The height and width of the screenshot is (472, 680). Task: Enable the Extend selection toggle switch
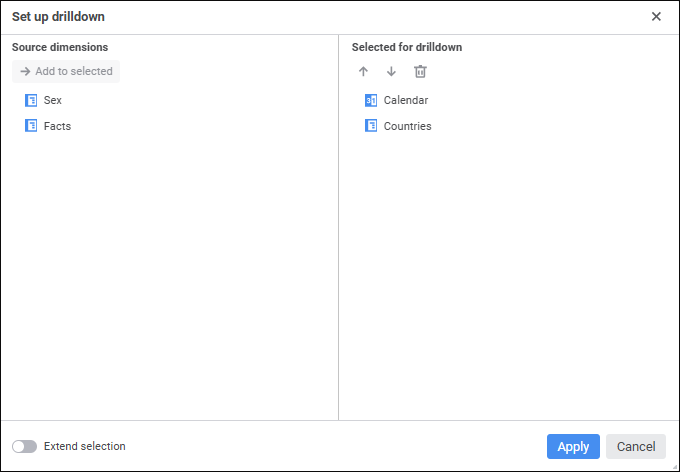tap(24, 446)
